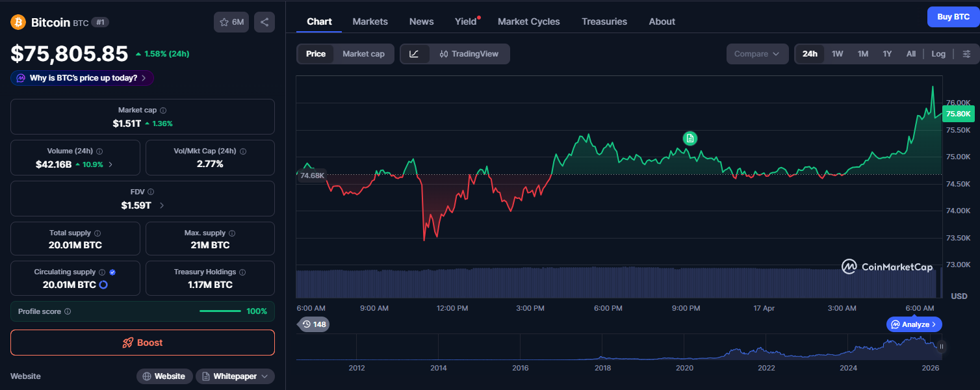
Task: Open info icon next to Market cap
Action: (x=163, y=110)
